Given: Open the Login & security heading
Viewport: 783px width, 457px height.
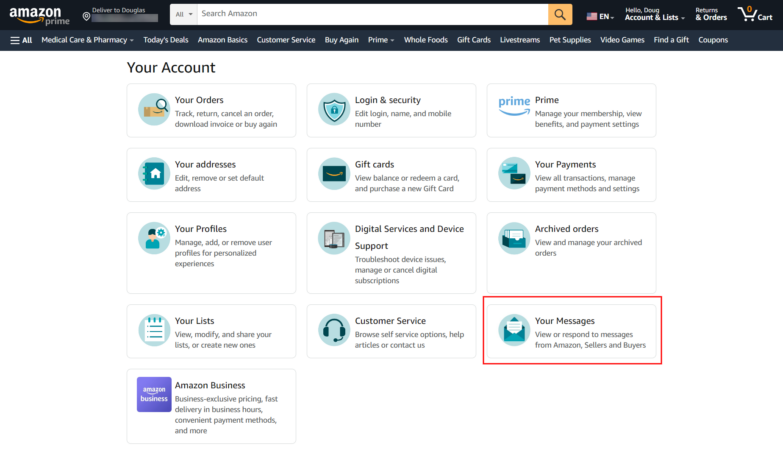Looking at the screenshot, I should tap(388, 100).
